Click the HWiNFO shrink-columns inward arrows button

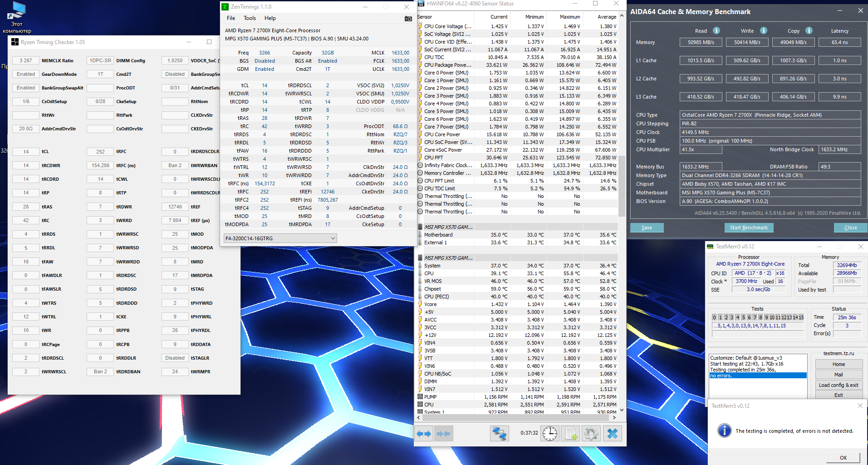pos(443,434)
